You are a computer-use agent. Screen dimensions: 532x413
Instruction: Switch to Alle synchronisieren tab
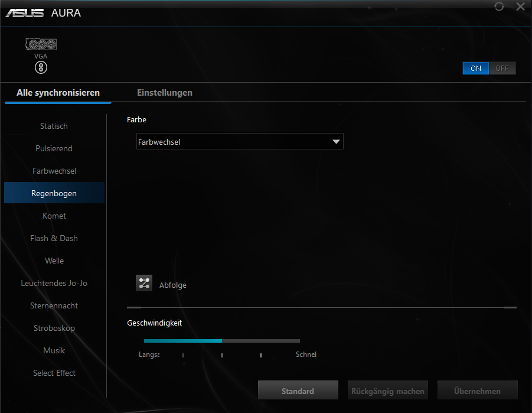pos(58,93)
